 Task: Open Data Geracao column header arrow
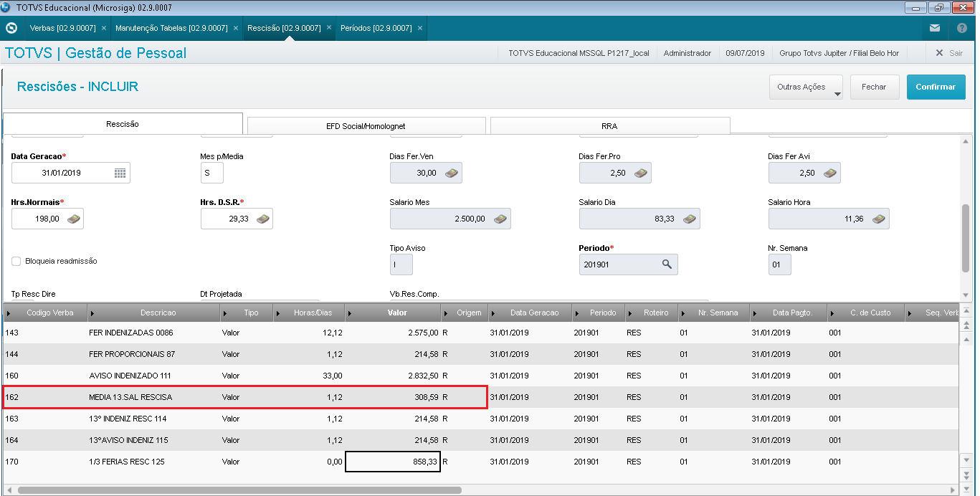click(493, 313)
